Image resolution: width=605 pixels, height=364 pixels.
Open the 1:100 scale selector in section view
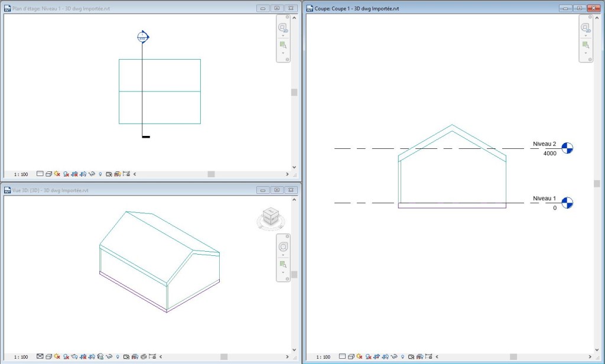pos(323,357)
